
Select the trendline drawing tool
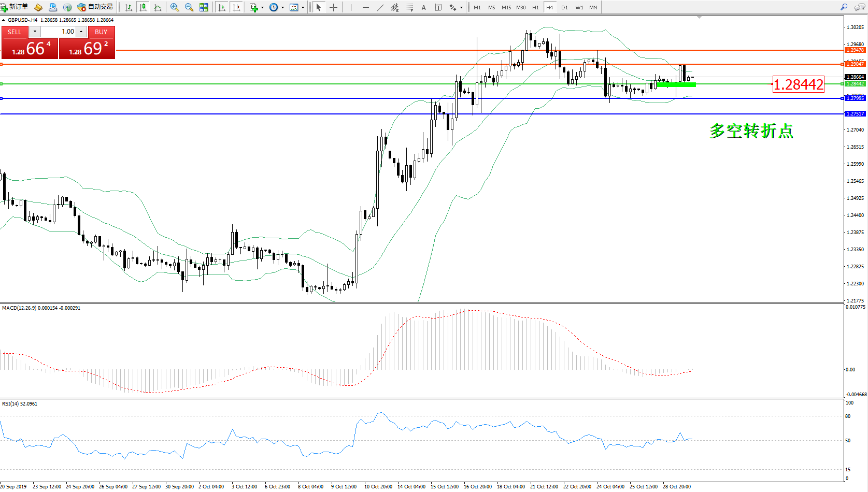pos(380,7)
